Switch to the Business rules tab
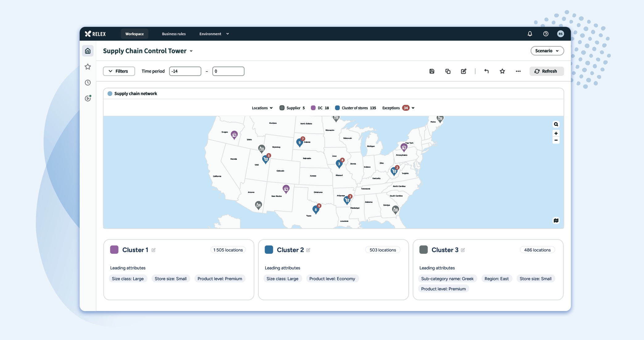The image size is (644, 340). (x=174, y=34)
